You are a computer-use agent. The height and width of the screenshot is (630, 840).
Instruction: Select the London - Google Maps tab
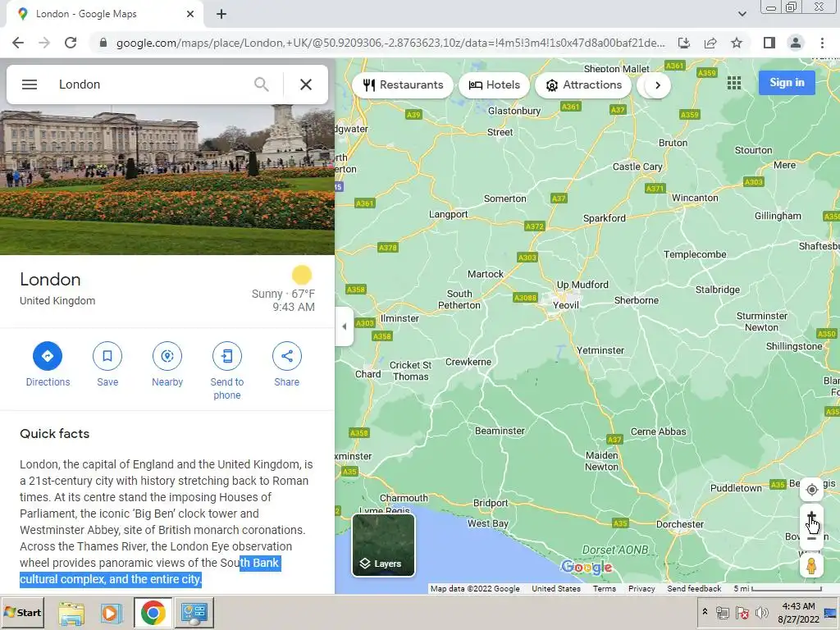(104, 14)
